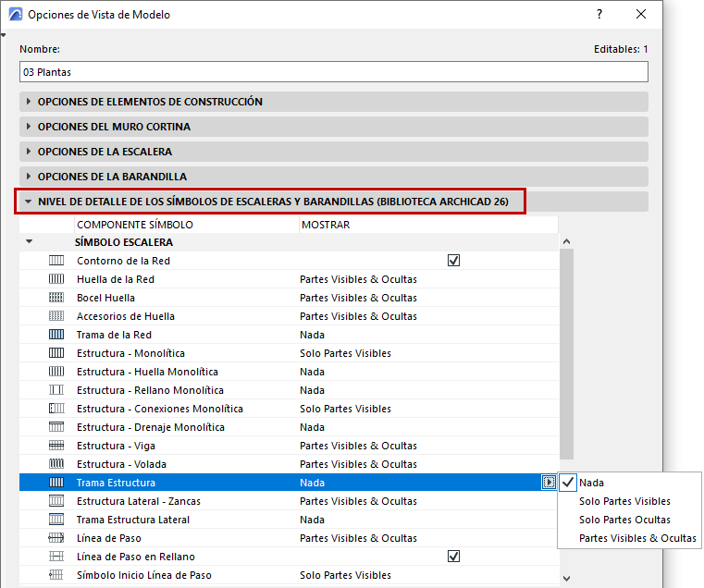This screenshot has height=588, width=704.
Task: Click the Símbolo Inicio Línea de Paso icon
Action: click(56, 574)
